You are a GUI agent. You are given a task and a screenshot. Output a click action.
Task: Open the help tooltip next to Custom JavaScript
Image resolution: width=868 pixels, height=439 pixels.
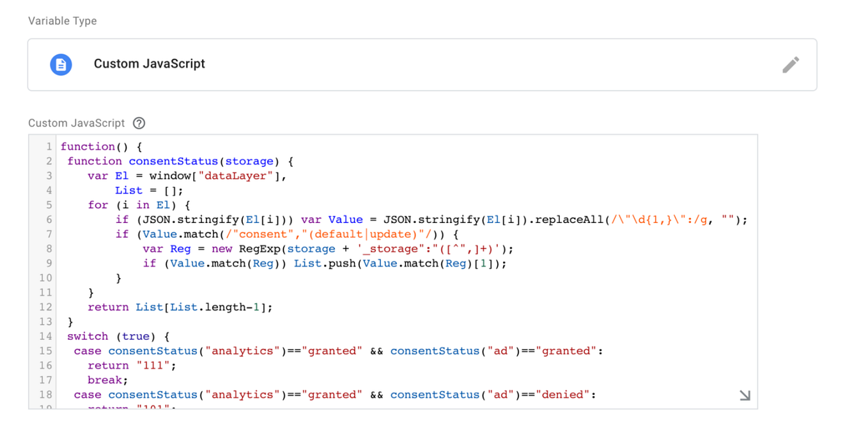pos(139,123)
